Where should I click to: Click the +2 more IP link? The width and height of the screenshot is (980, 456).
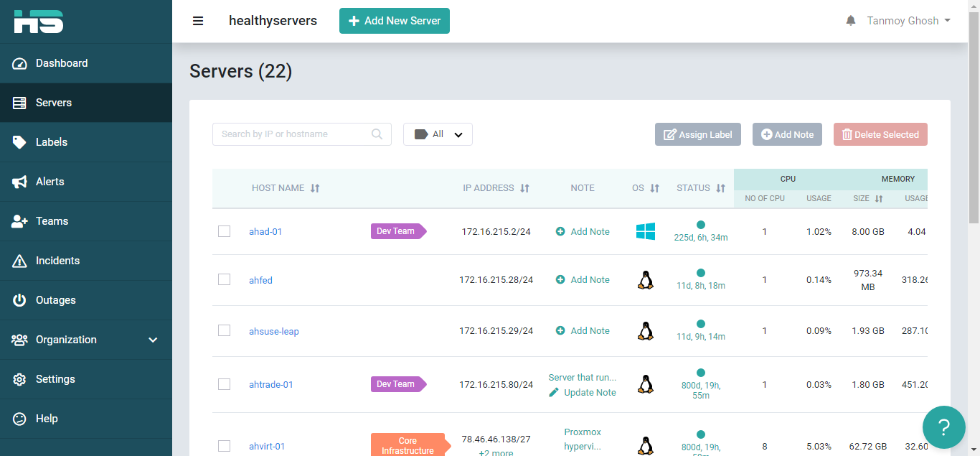click(x=496, y=452)
